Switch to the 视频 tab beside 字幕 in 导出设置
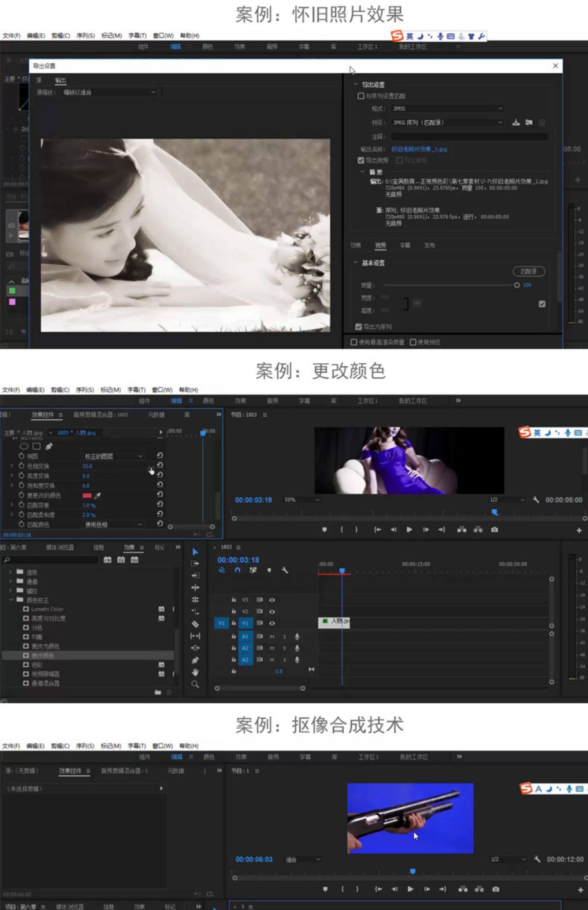Screen dimensions: 588x910 380,245
